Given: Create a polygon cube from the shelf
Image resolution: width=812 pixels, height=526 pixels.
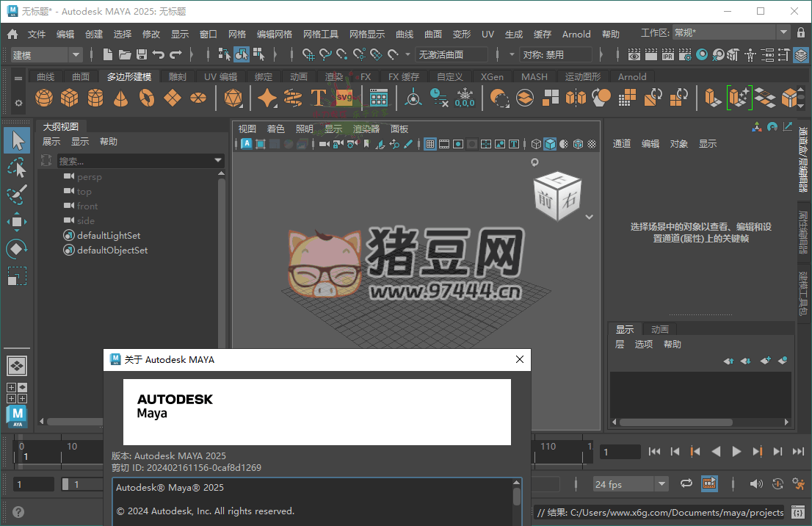Looking at the screenshot, I should [69, 96].
